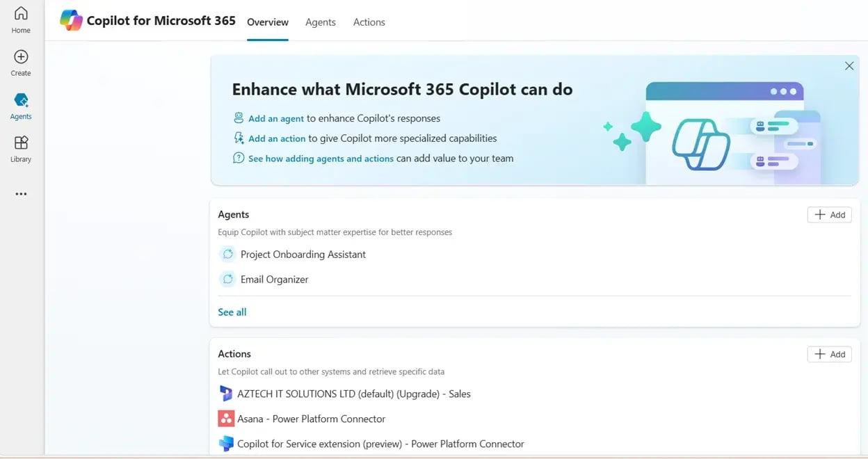Switch to the Actions tab
Screen dimensions: 868x459
[369, 22]
